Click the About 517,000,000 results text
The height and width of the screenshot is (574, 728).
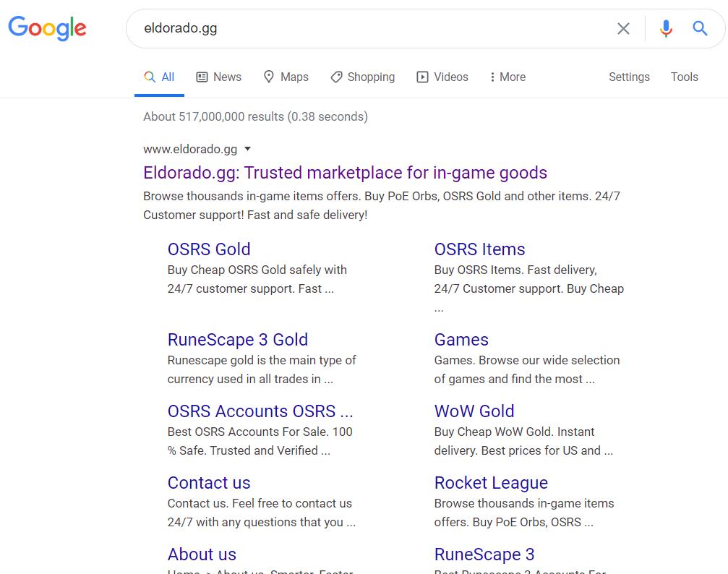[x=255, y=116]
